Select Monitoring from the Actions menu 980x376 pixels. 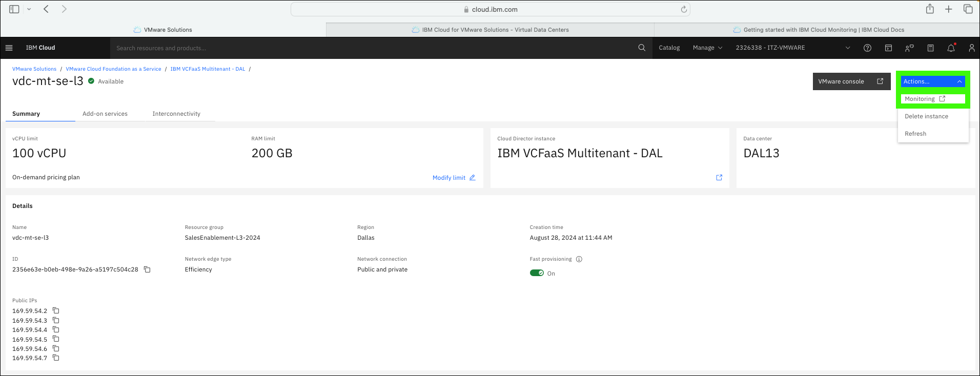click(x=933, y=99)
